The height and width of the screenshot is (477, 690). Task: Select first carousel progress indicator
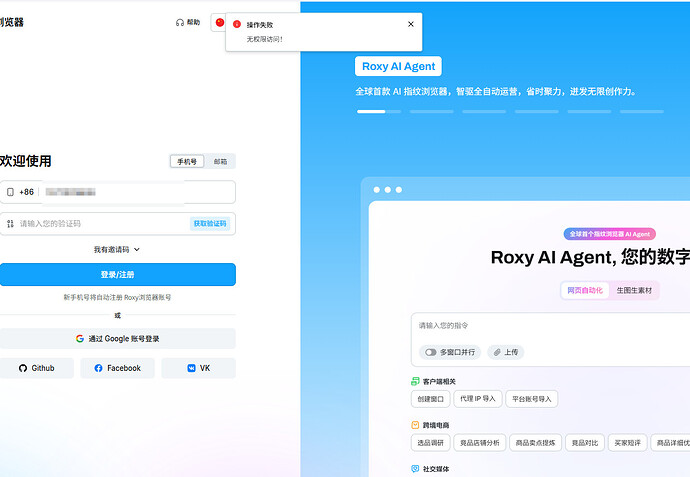pyautogui.click(x=379, y=112)
